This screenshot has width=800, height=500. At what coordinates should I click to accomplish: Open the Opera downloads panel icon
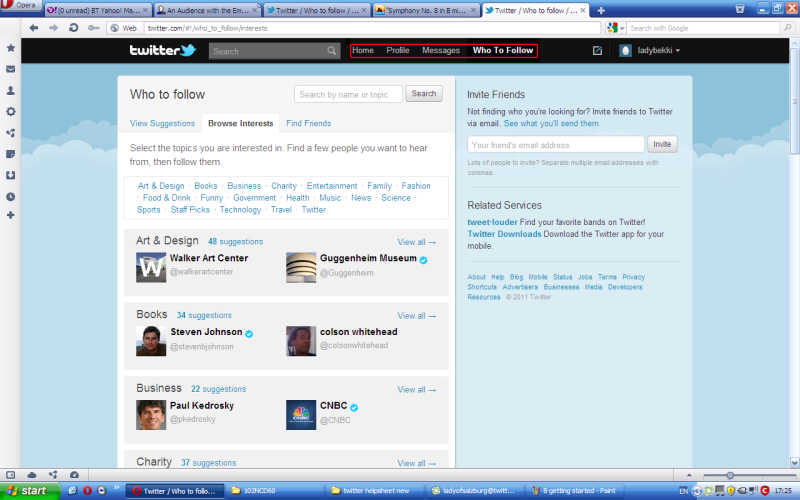(10, 175)
